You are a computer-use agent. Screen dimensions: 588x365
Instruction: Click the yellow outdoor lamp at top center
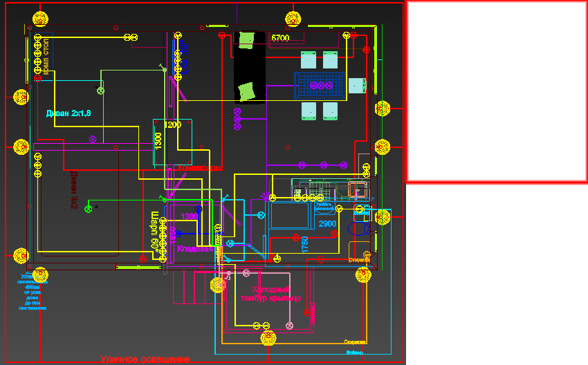(293, 19)
